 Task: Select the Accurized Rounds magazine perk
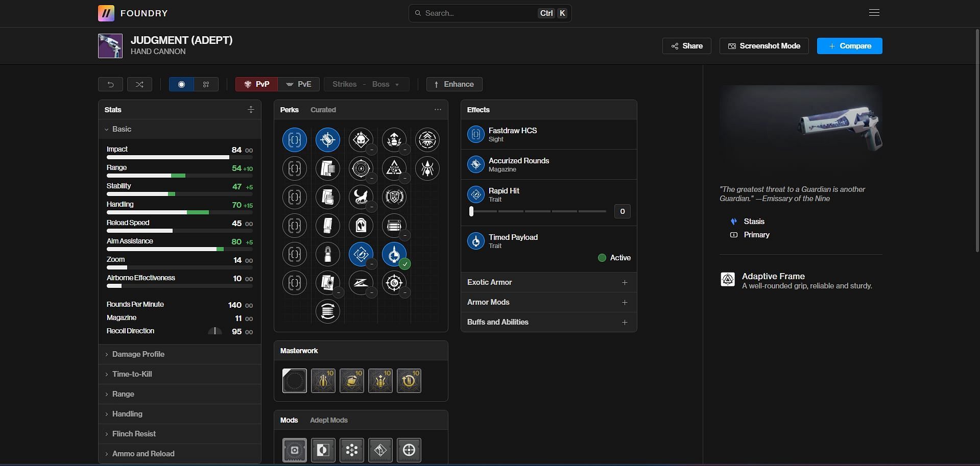pos(328,140)
